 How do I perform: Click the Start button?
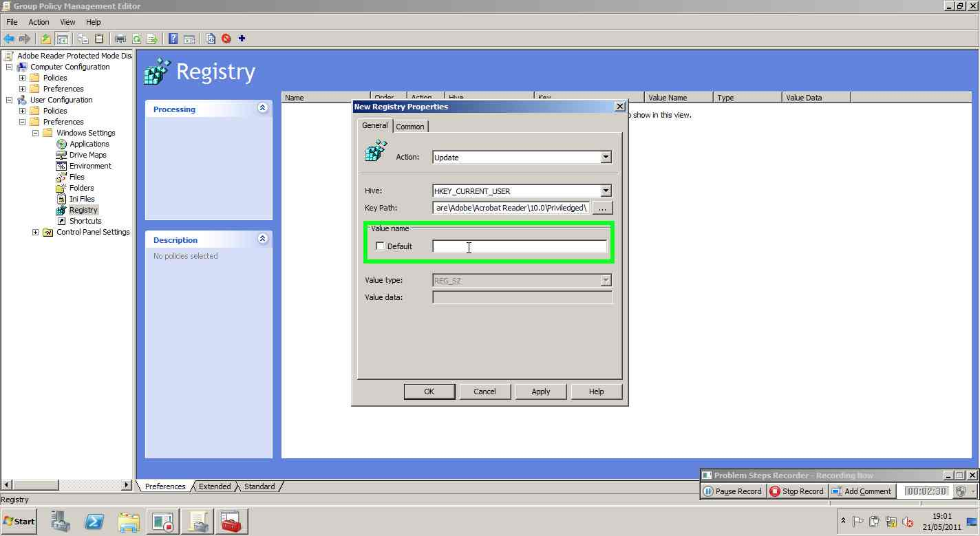point(19,522)
